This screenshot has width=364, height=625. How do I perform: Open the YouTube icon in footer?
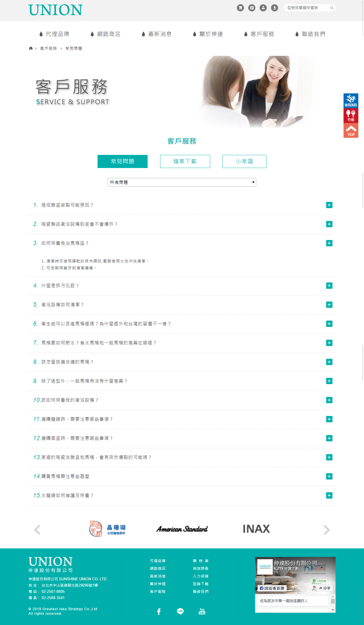202,611
